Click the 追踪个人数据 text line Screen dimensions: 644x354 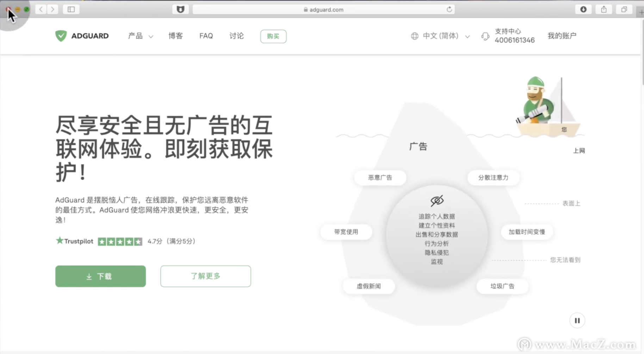pyautogui.click(x=437, y=216)
